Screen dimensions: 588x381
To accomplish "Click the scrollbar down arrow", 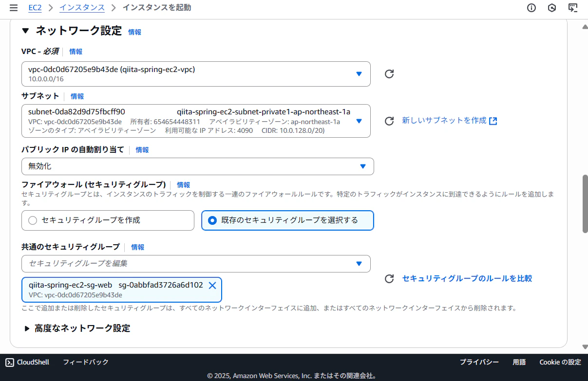I will (x=585, y=347).
